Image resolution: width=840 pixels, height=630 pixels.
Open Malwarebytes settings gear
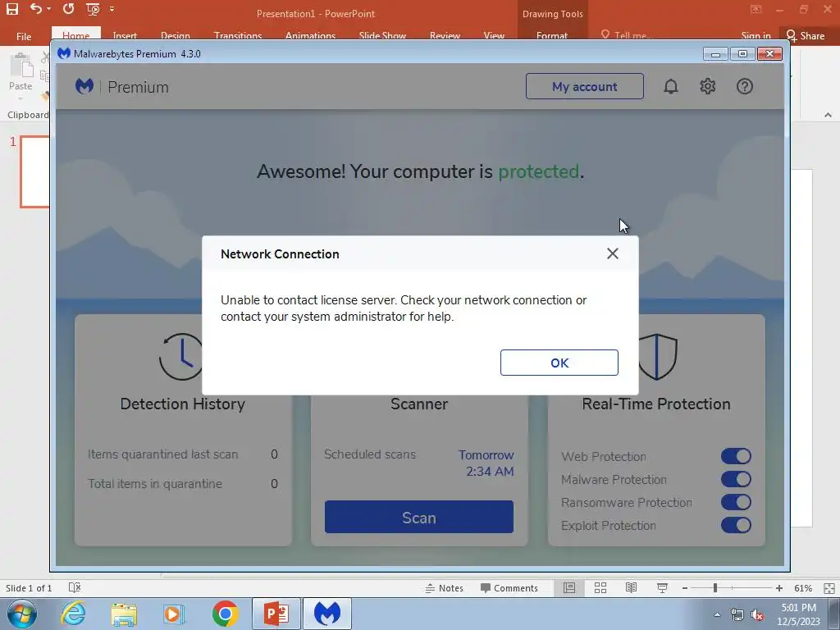coord(708,86)
